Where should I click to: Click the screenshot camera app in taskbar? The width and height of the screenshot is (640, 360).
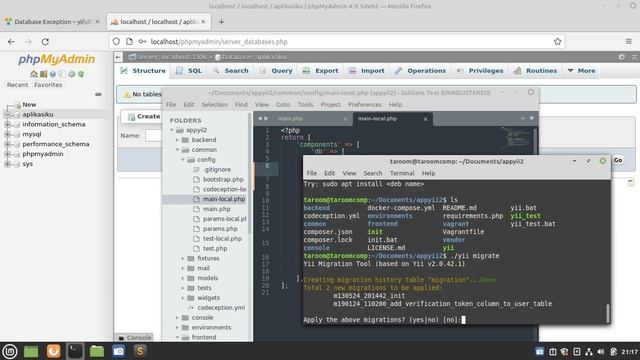pyautogui.click(x=119, y=351)
